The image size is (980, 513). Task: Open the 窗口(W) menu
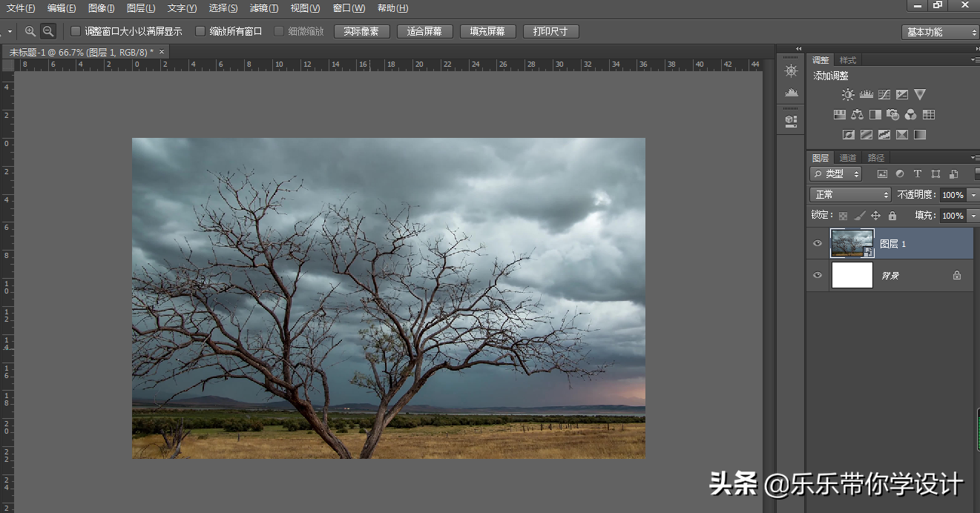[349, 8]
